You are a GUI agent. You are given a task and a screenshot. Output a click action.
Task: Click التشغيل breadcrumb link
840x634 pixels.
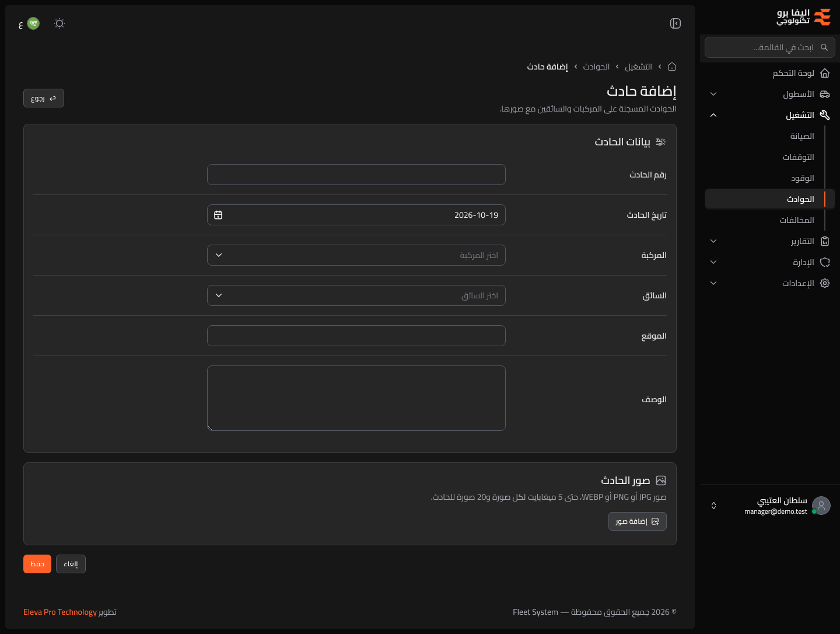(639, 67)
